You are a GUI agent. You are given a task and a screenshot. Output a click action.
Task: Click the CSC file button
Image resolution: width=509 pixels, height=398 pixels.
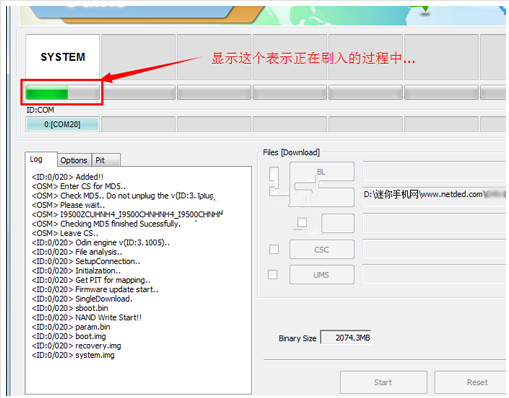pos(322,249)
